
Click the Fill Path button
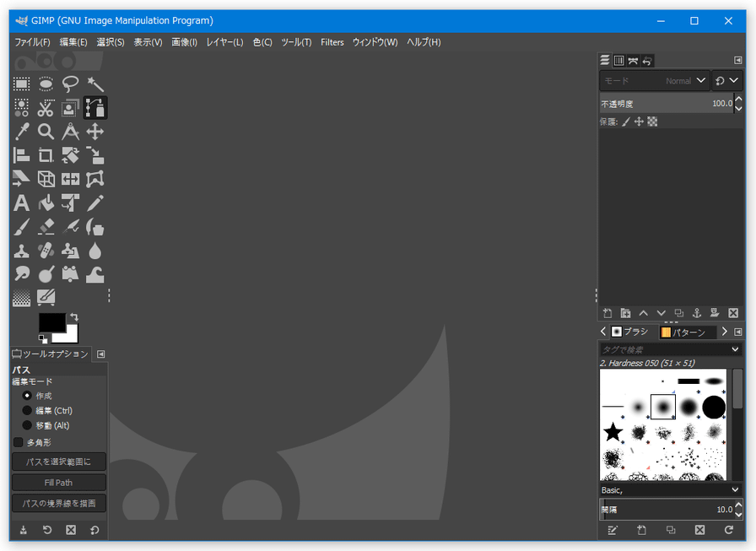pos(59,483)
